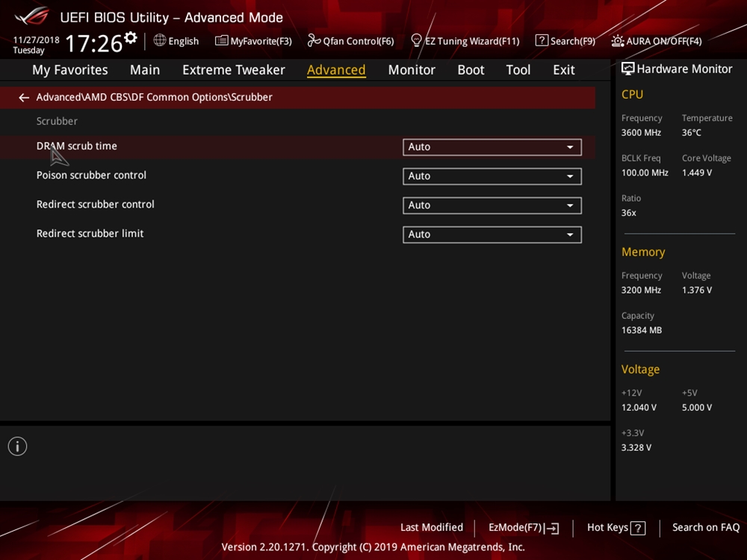747x560 pixels.
Task: Click the +12V value 12.040 V
Action: (x=639, y=408)
